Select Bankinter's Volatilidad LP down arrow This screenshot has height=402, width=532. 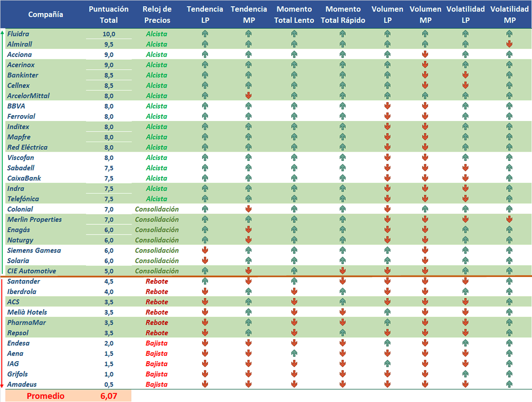(465, 75)
